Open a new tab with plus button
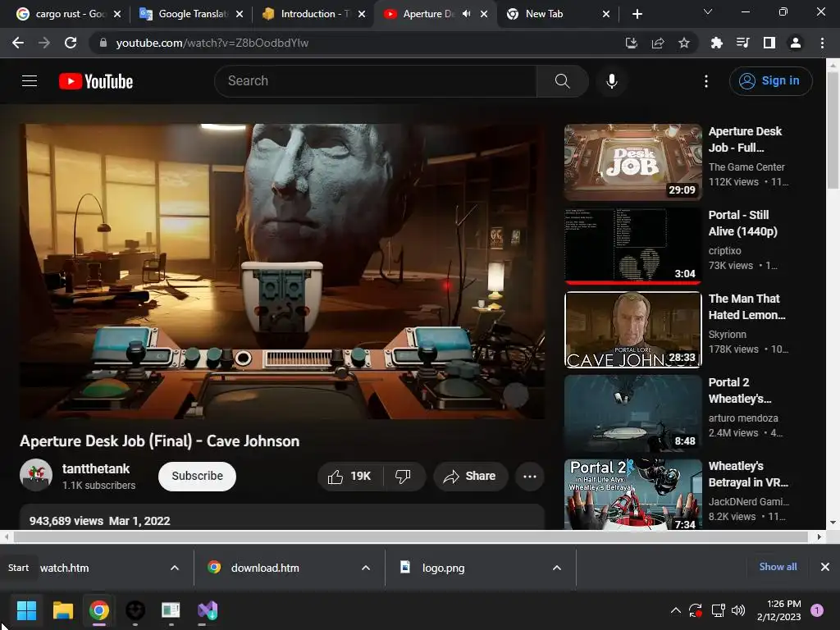Image resolution: width=840 pixels, height=630 pixels. point(637,14)
